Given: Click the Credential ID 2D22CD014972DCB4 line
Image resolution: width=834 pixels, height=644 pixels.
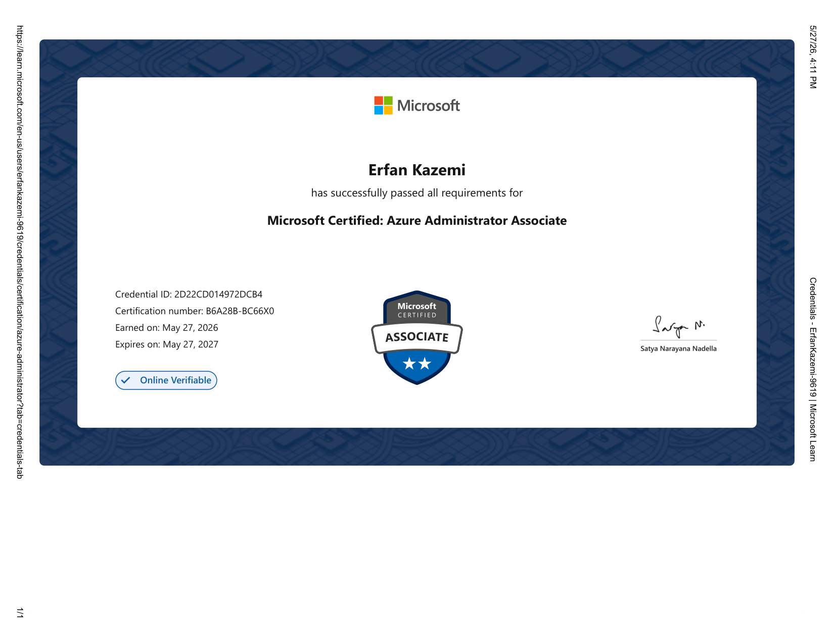Looking at the screenshot, I should coord(189,294).
